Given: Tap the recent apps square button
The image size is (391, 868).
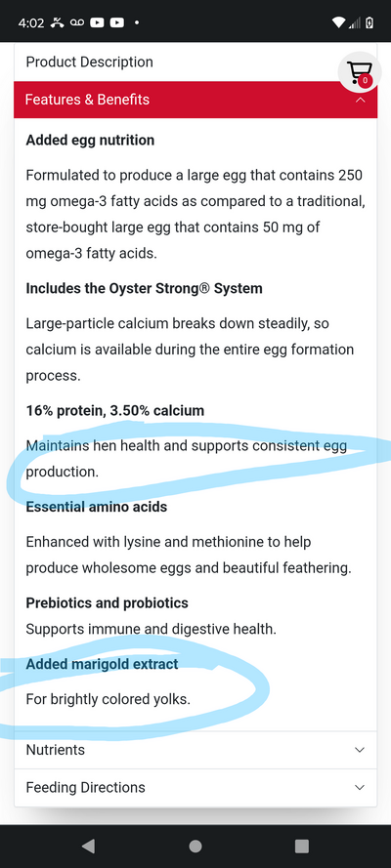Looking at the screenshot, I should click(x=302, y=846).
